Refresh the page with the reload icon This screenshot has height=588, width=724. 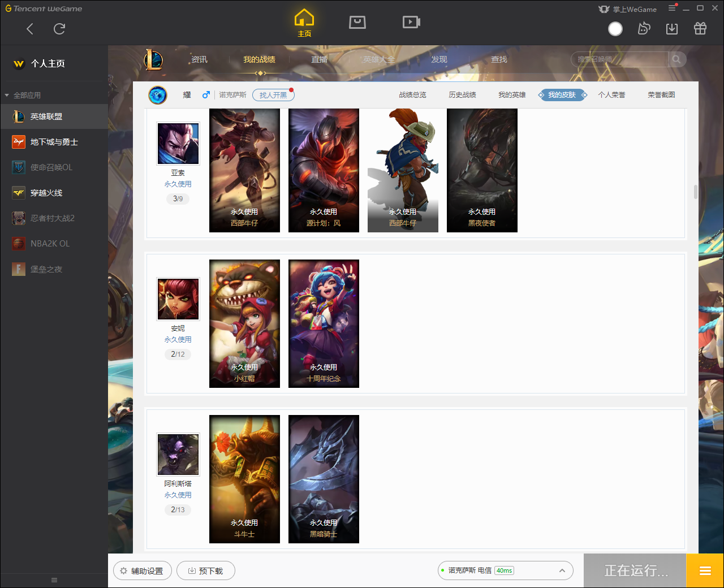tap(59, 29)
